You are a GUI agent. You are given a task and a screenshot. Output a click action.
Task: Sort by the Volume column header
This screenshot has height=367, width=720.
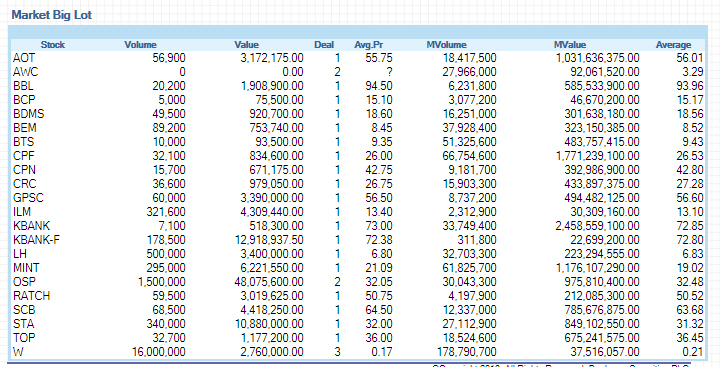click(141, 45)
